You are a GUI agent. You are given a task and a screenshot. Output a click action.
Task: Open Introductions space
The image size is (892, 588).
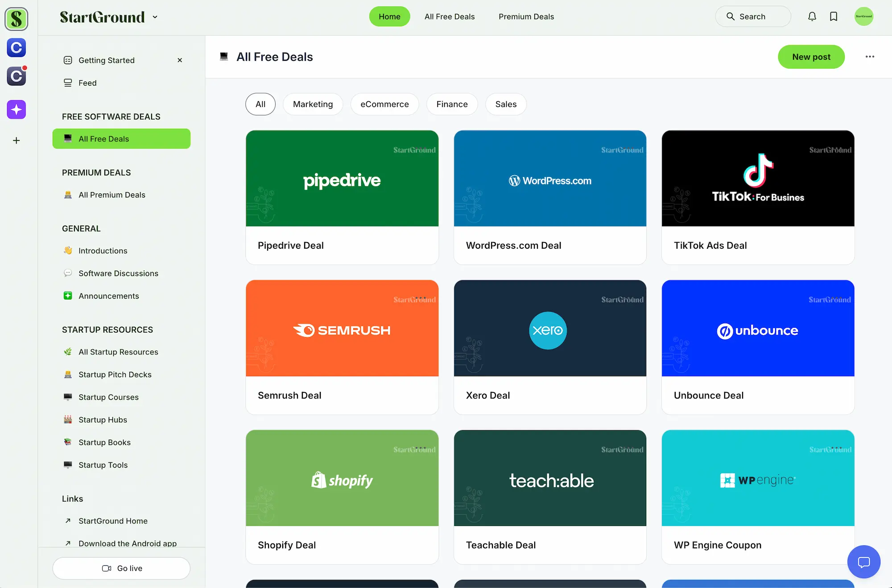[x=121, y=251]
